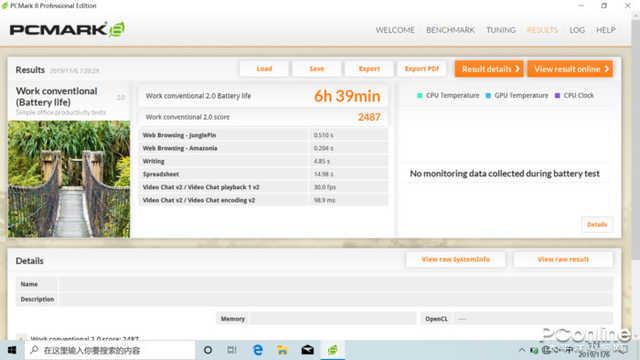The height and width of the screenshot is (360, 640).
Task: Click View raw result
Action: click(x=563, y=260)
